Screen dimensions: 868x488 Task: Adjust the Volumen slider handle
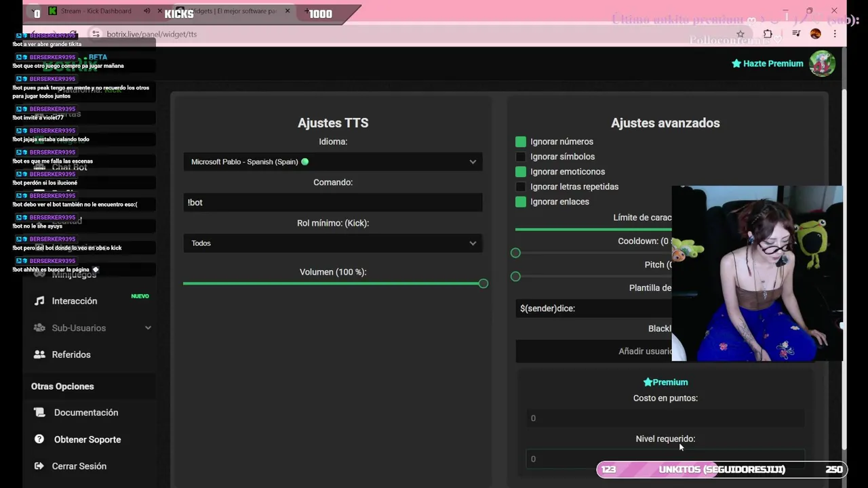pyautogui.click(x=483, y=283)
